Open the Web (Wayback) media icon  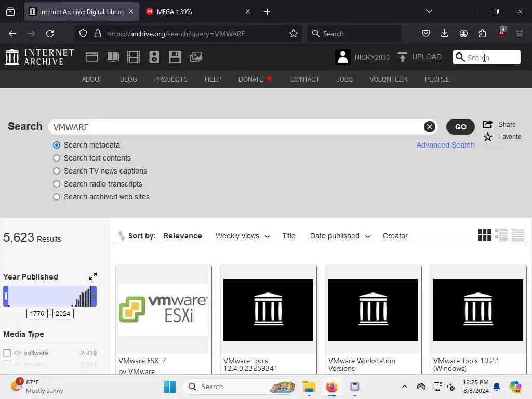tap(92, 57)
